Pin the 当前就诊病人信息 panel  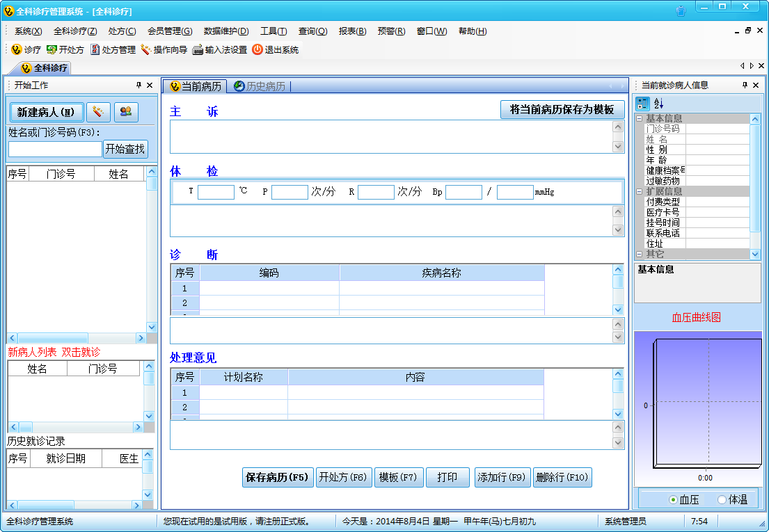tap(745, 86)
